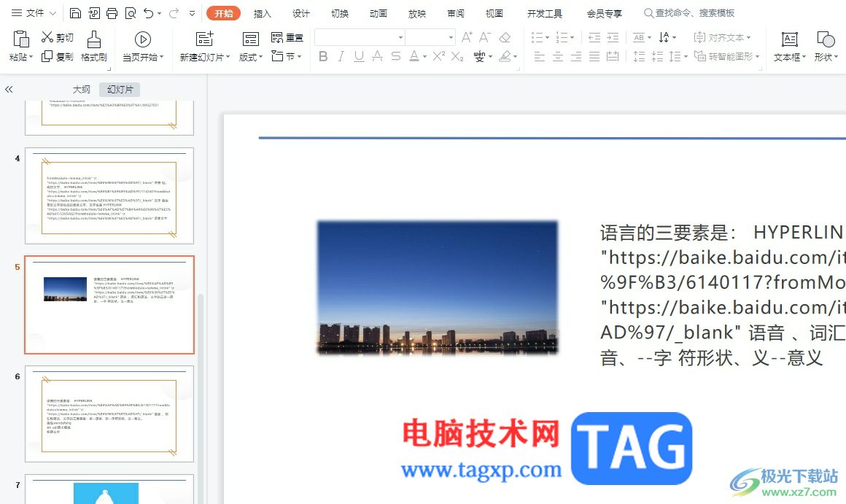The width and height of the screenshot is (846, 504).
Task: Click Convert to Smart Graphic (转智能图形)
Action: [x=727, y=56]
